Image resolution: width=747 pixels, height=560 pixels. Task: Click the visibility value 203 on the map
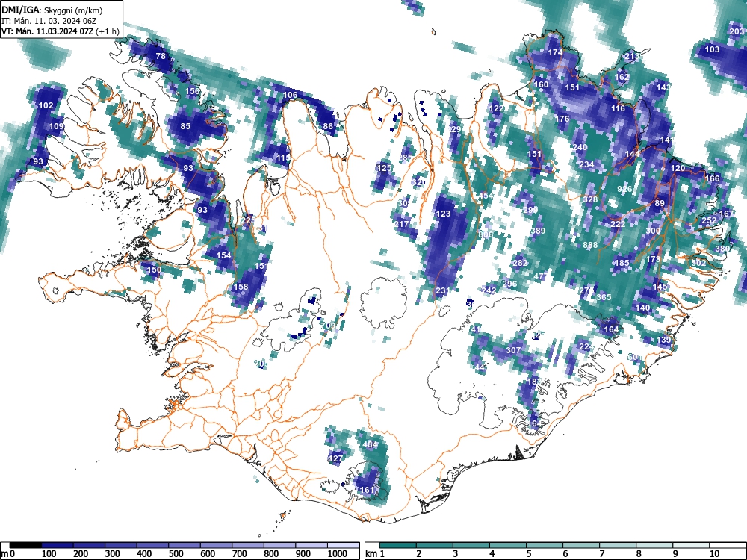click(737, 32)
